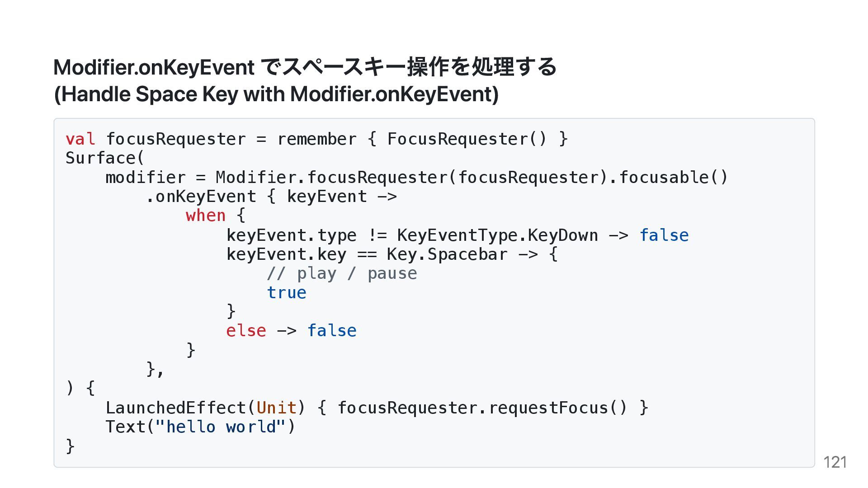The width and height of the screenshot is (868, 488).
Task: Click the 'val' keyword in the first code line
Action: 80,139
